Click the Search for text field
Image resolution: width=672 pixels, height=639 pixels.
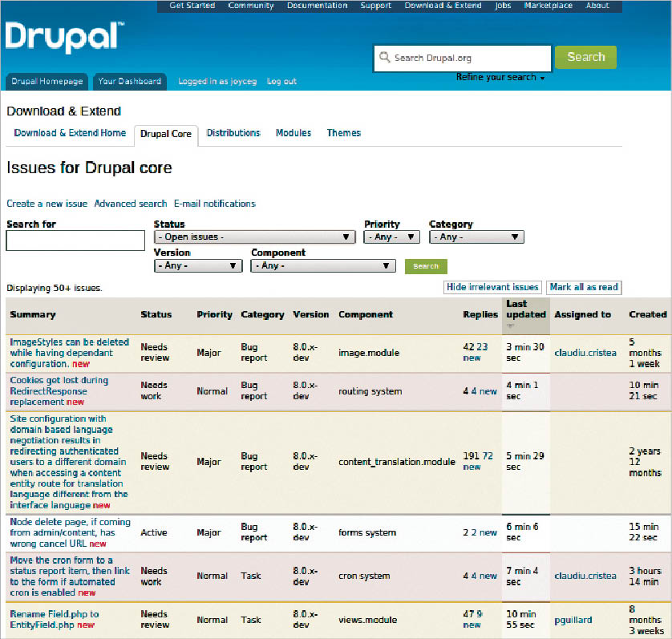point(75,241)
